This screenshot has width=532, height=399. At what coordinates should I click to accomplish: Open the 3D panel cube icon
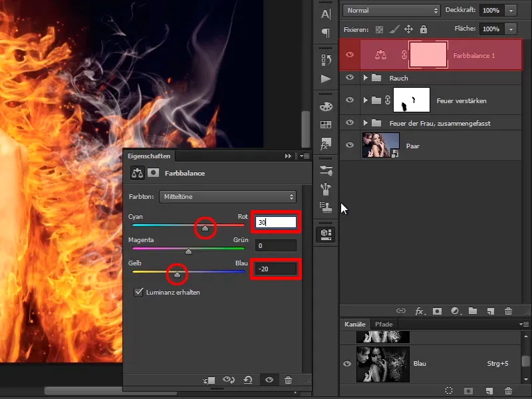pos(326,235)
